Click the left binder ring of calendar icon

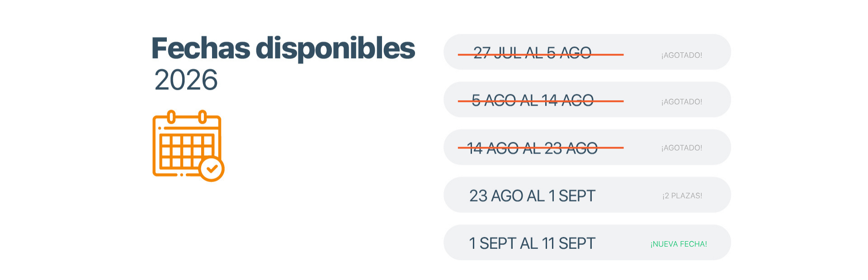tap(171, 117)
